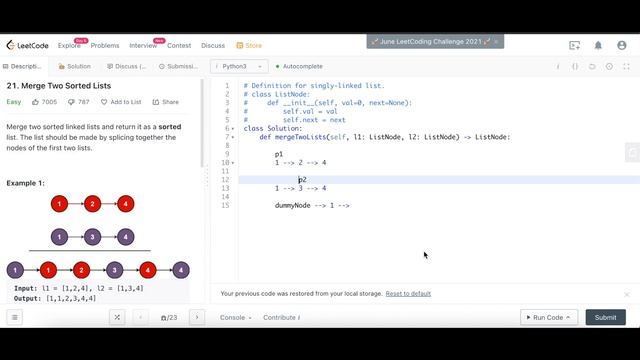Viewport: 640px width, 360px height.
Task: Click the Example 1 heading
Action: 25,183
